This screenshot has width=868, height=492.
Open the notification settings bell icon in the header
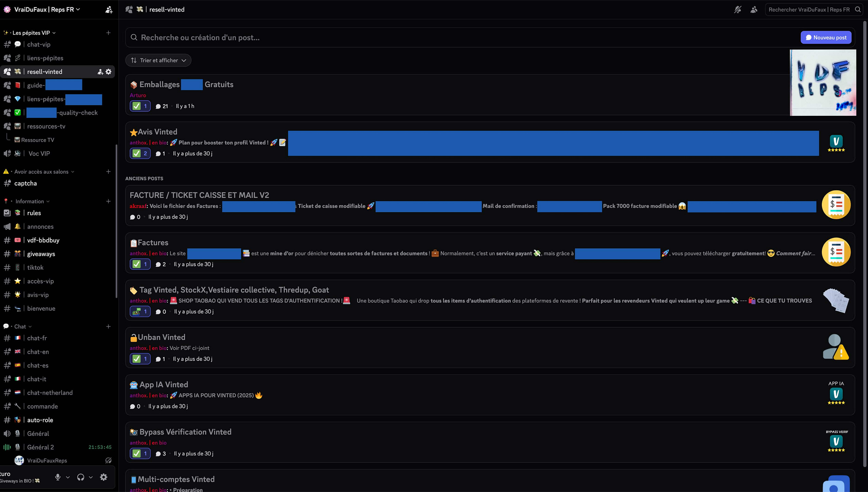(x=738, y=10)
